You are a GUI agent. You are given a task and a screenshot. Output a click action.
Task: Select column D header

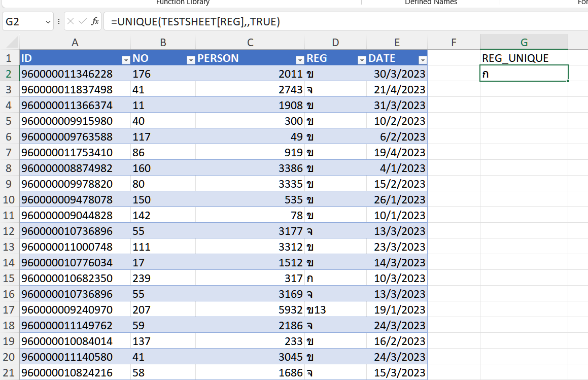click(x=336, y=43)
